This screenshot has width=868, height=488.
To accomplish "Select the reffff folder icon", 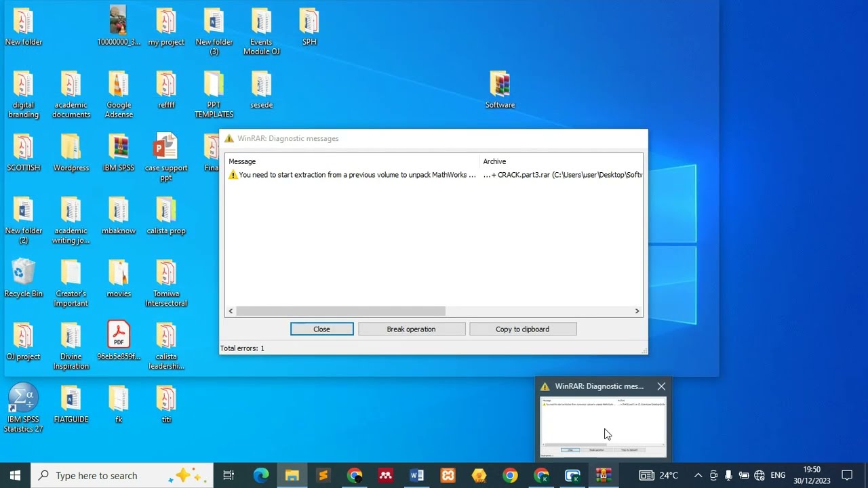I will [x=166, y=90].
